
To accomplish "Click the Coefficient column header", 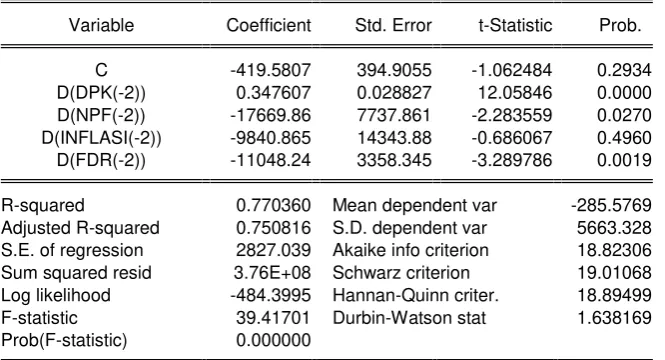I will [269, 25].
